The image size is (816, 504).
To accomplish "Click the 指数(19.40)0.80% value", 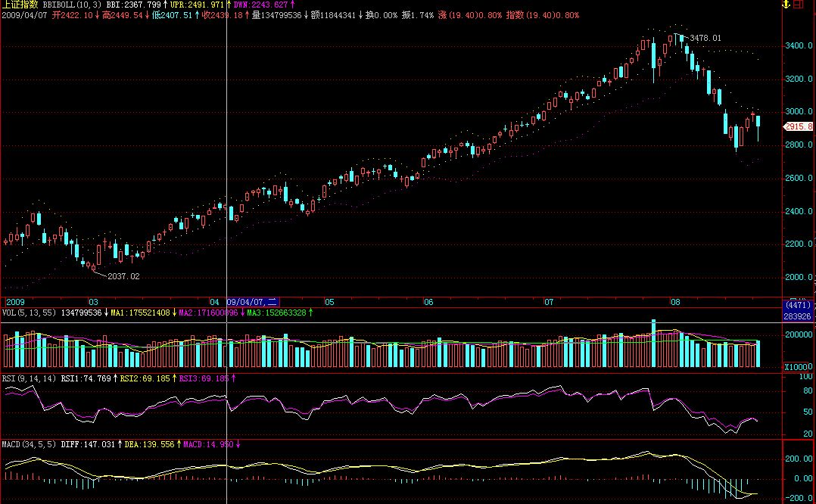I will [542, 16].
